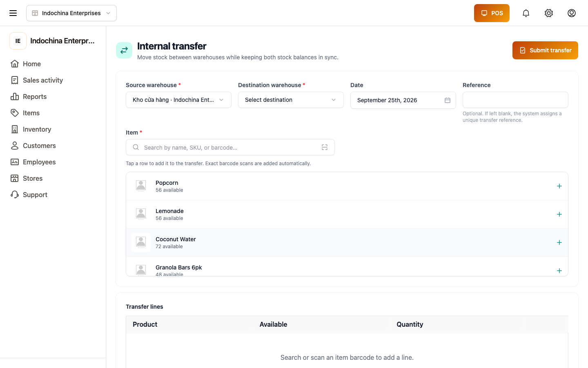The image size is (588, 368).
Task: Add Lemonade using its plus icon
Action: coord(559,214)
